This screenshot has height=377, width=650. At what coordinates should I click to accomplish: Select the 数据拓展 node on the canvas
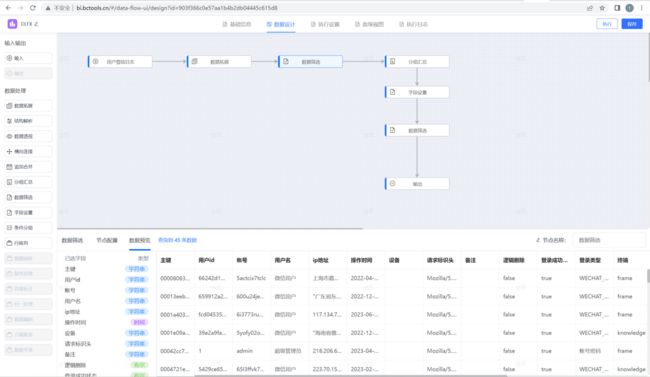(219, 61)
